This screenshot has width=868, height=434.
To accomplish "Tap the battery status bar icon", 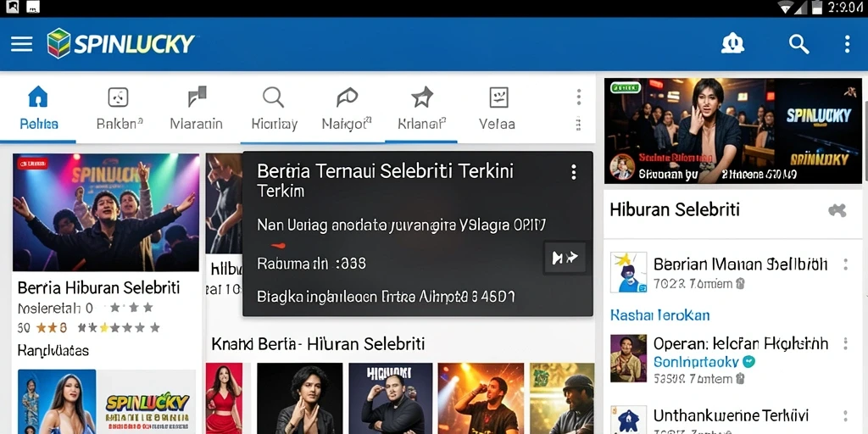I will 817,8.
